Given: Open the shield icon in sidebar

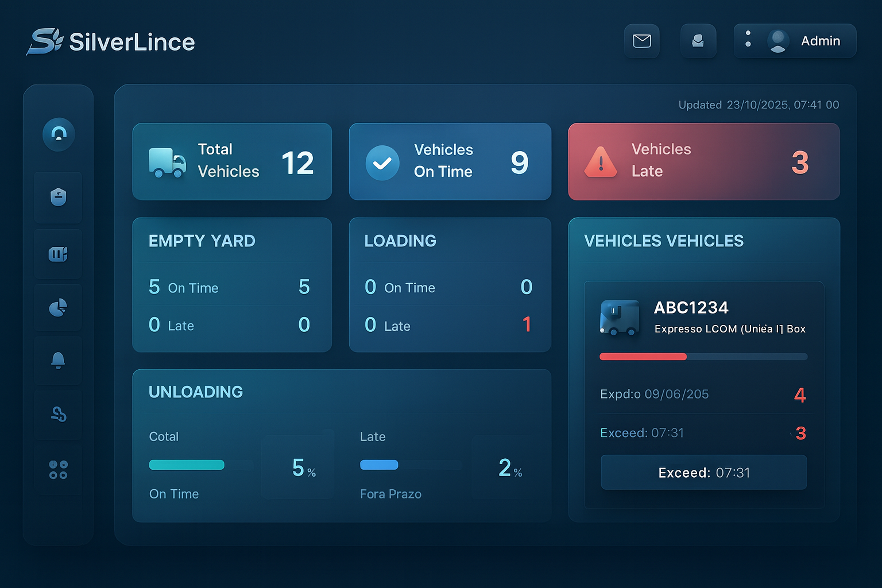Looking at the screenshot, I should (59, 197).
